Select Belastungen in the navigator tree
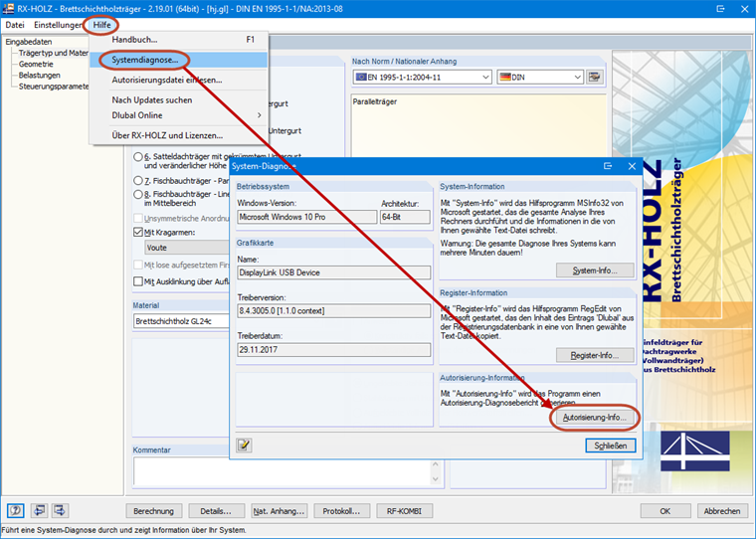This screenshot has height=539, width=756. click(x=40, y=76)
